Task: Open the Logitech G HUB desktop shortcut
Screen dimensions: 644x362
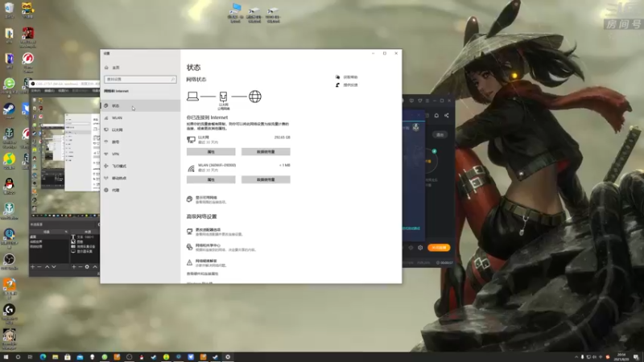Action: point(9,312)
